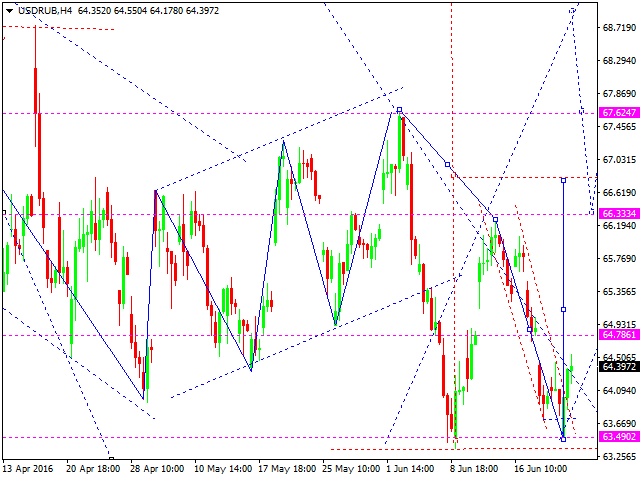640x480 pixels.
Task: Select the trendline anchor at the 67.62 peak
Action: (x=400, y=110)
